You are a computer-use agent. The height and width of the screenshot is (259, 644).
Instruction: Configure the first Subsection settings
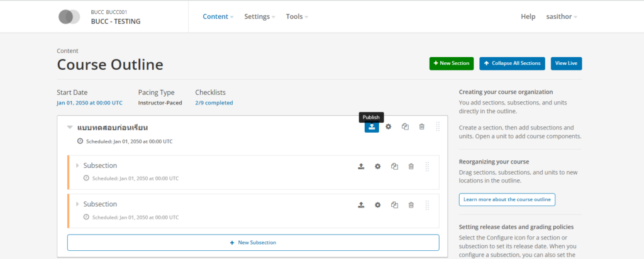(378, 167)
